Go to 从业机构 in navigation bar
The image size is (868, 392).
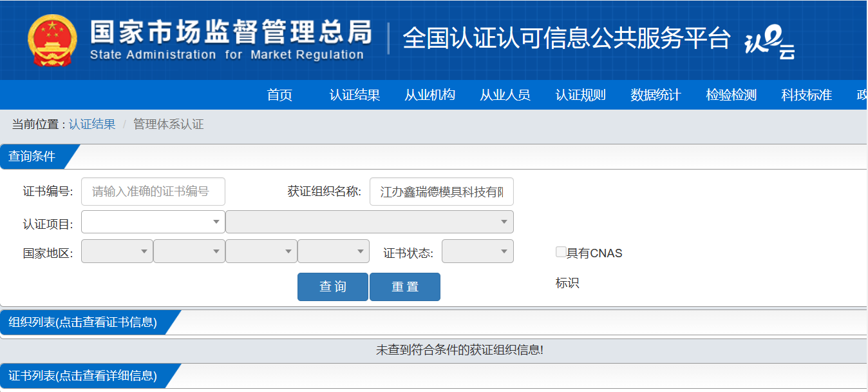pos(429,95)
